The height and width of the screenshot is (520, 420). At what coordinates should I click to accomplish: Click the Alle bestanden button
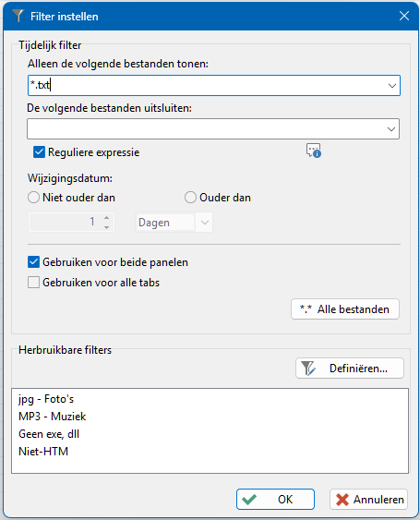[345, 309]
